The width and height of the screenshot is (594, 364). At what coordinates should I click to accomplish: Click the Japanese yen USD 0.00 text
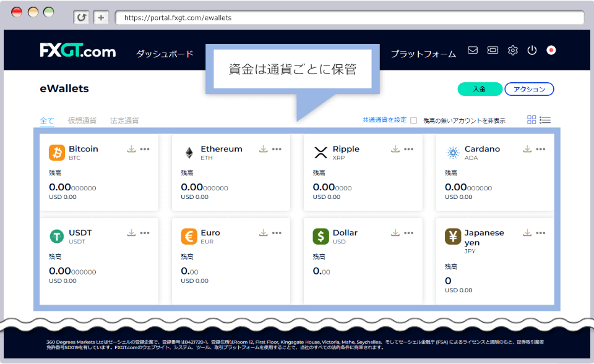point(458,290)
